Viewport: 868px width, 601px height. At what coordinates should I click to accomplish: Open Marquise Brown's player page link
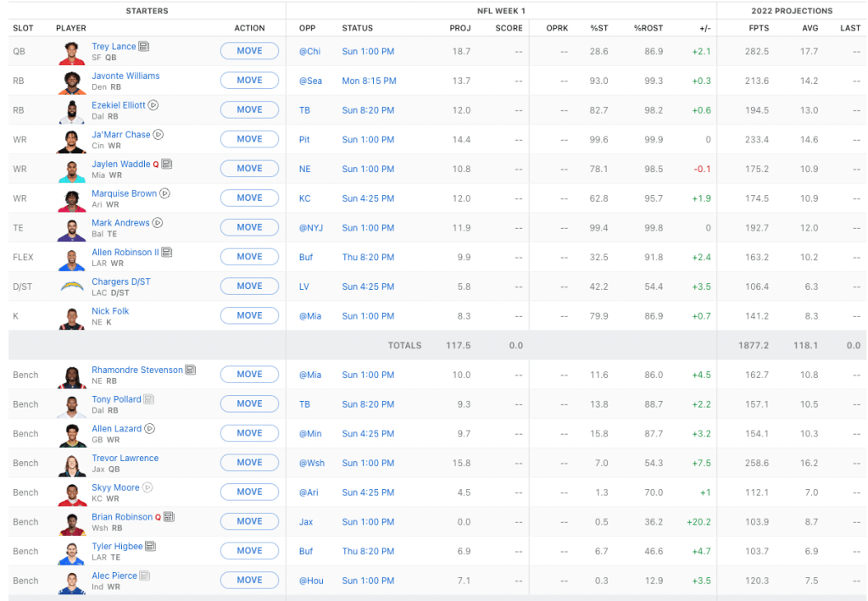pyautogui.click(x=124, y=193)
